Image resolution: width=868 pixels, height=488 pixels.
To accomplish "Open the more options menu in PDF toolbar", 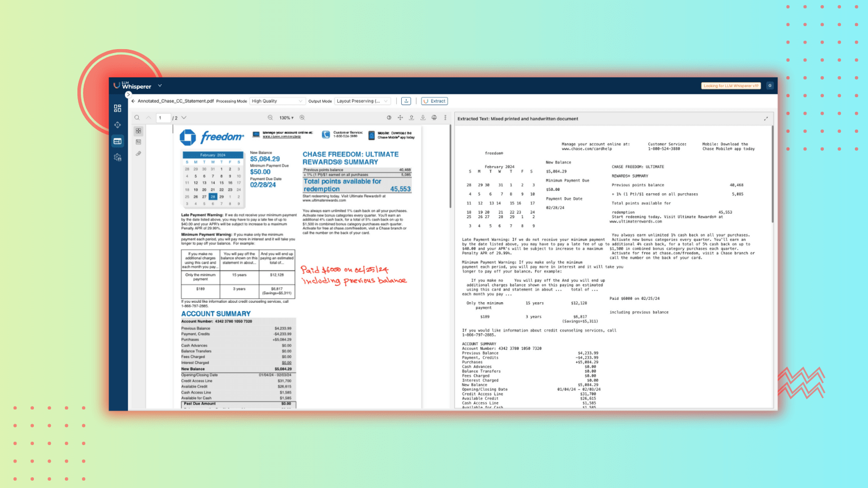I will 445,117.
